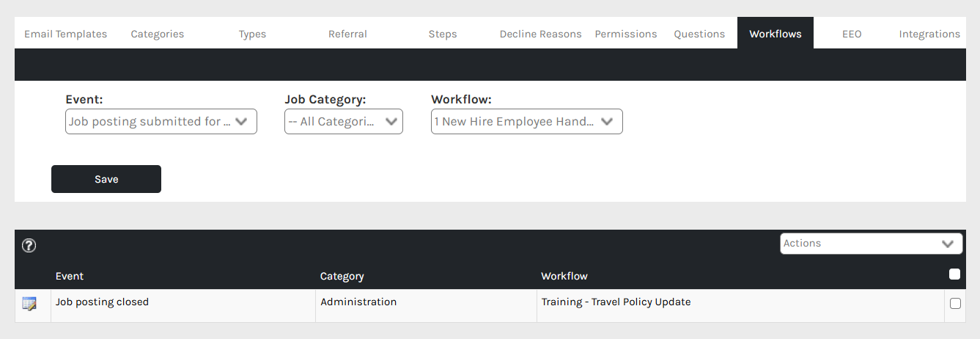
Task: Go to the Types tab
Action: [252, 34]
